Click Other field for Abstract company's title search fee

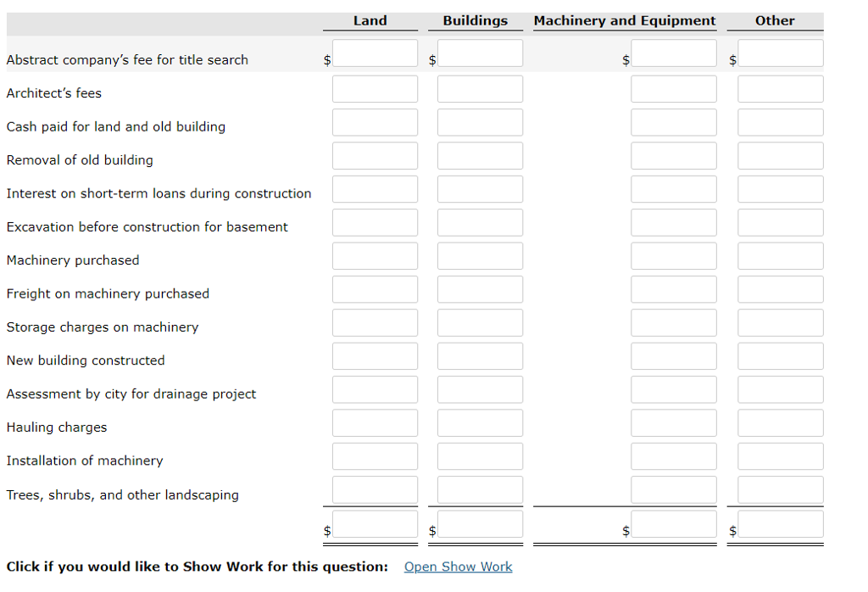(x=780, y=53)
